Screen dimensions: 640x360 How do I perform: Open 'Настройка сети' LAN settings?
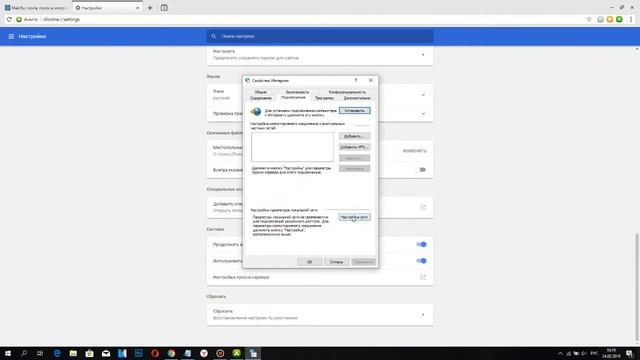tap(354, 217)
